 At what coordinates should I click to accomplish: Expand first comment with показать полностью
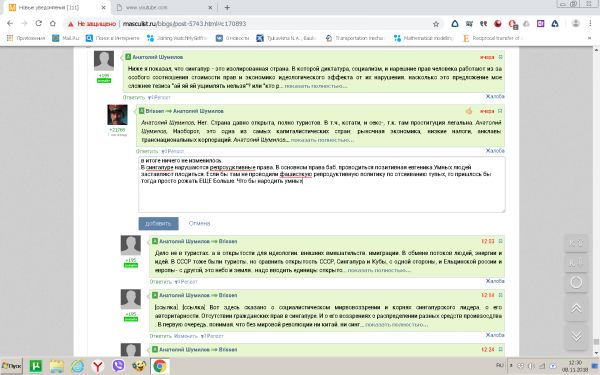click(x=316, y=86)
